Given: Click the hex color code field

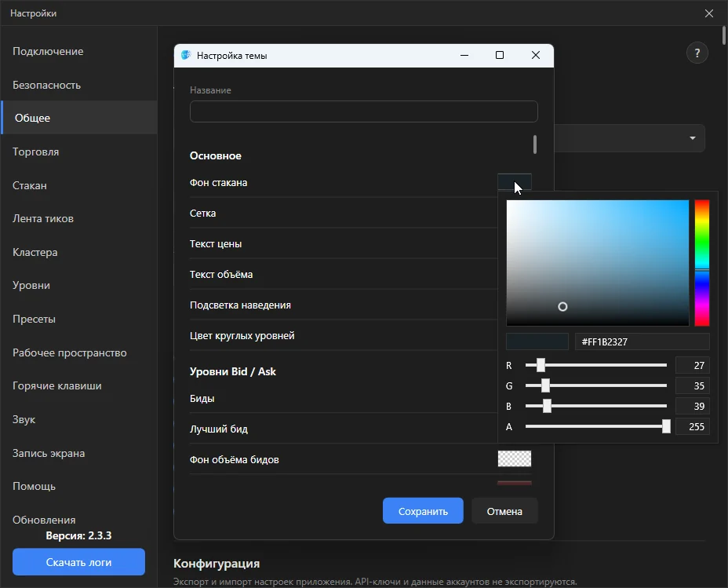Looking at the screenshot, I should [642, 341].
